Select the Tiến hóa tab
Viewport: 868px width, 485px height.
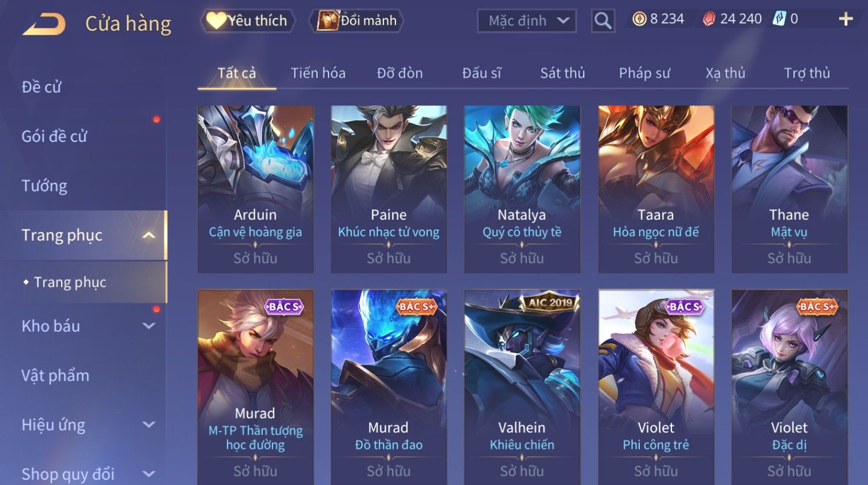(318, 73)
